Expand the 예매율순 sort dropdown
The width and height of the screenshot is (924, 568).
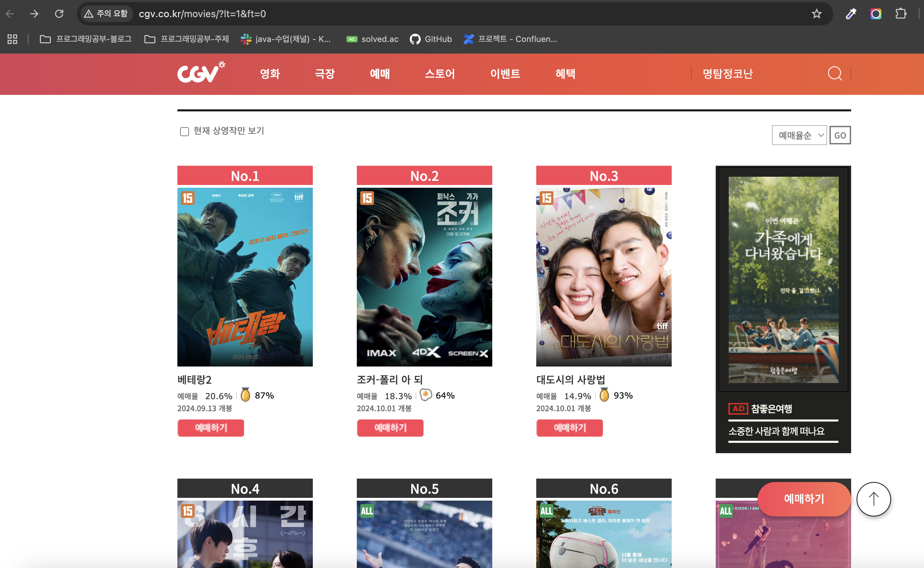tap(799, 135)
